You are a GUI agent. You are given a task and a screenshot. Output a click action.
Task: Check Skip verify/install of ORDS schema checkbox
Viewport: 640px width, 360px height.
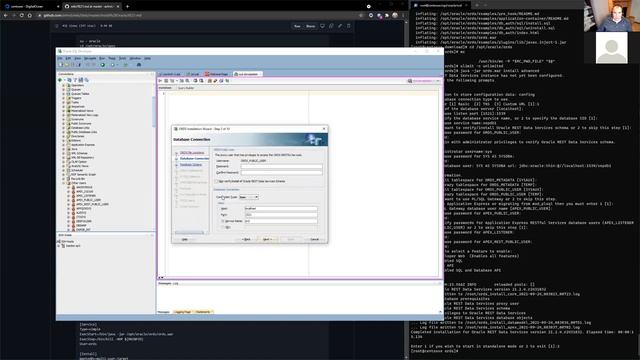(x=217, y=181)
